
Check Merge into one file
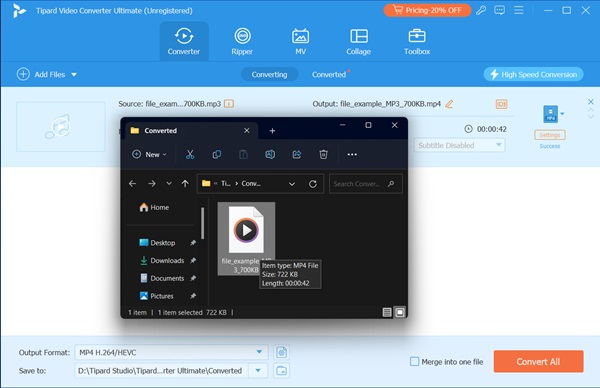[414, 362]
